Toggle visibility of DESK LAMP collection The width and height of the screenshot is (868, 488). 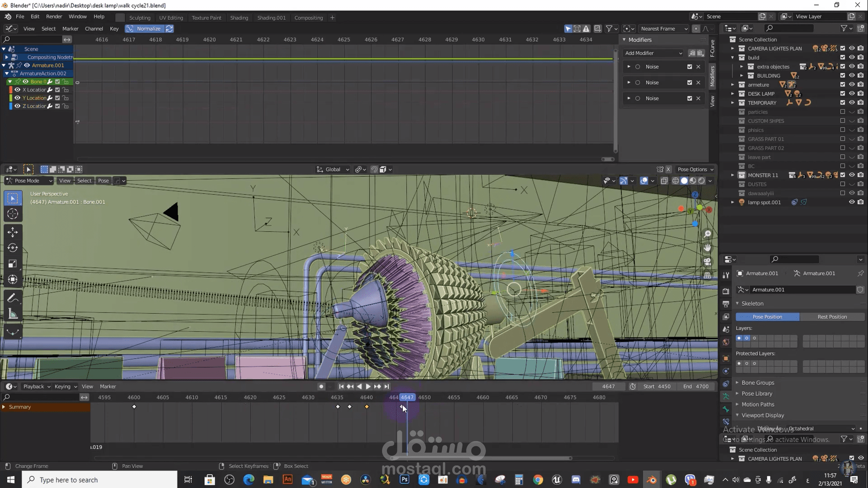(852, 94)
